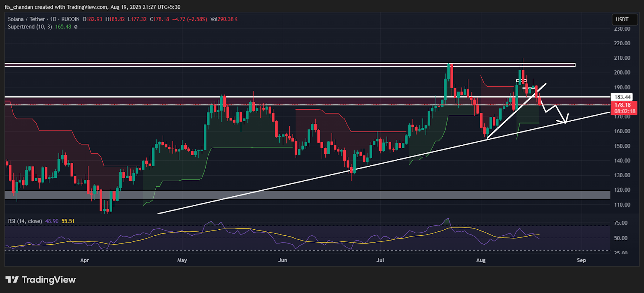Click the 50.00 RSI axis label
Screen dimensions: 644x293
point(621,238)
